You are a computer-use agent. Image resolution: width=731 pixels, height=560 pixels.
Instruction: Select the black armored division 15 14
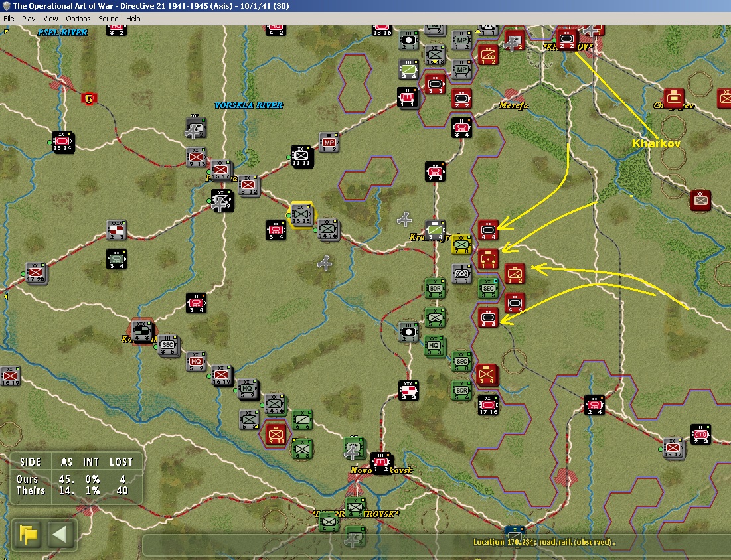pyautogui.click(x=62, y=141)
